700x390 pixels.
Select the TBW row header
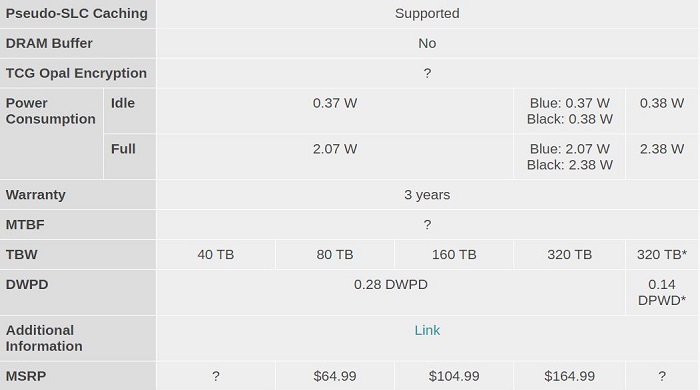[x=78, y=255]
